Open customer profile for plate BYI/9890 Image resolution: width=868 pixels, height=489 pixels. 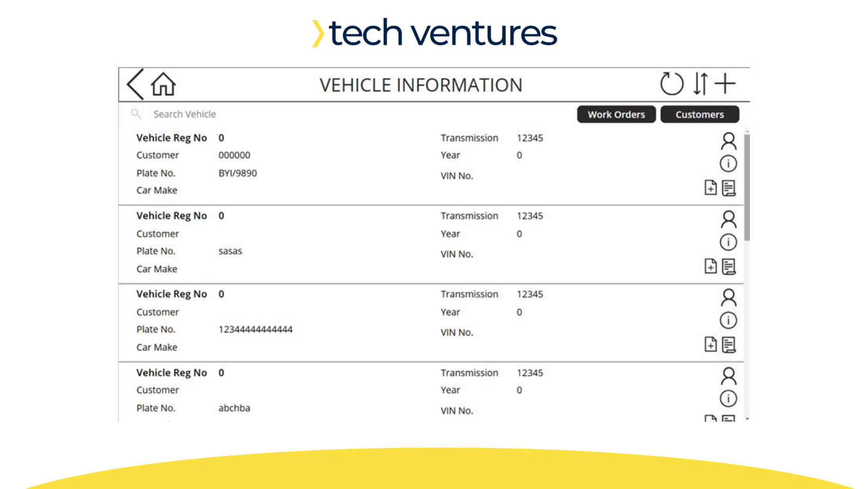pos(728,141)
